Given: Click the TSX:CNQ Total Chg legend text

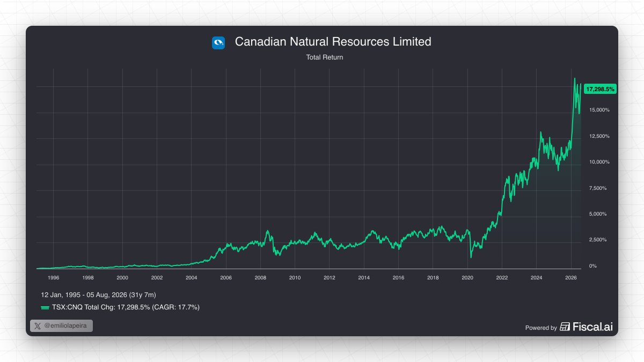Looking at the screenshot, I should coord(126,307).
